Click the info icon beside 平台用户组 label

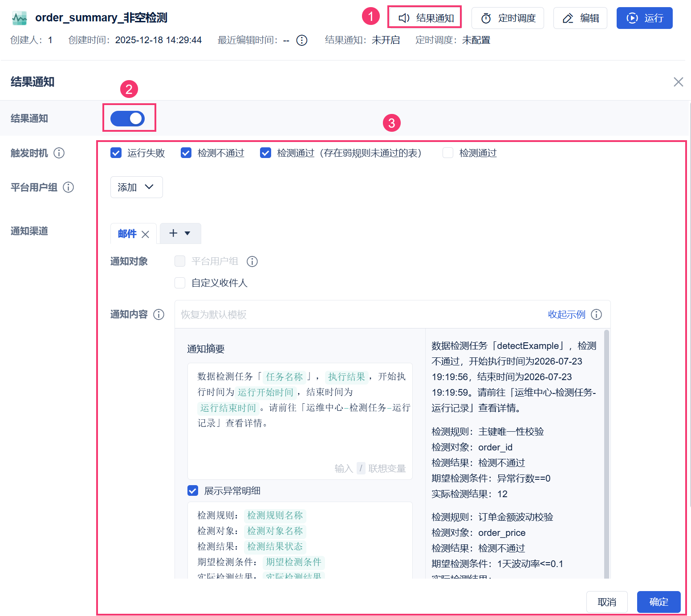tap(68, 187)
